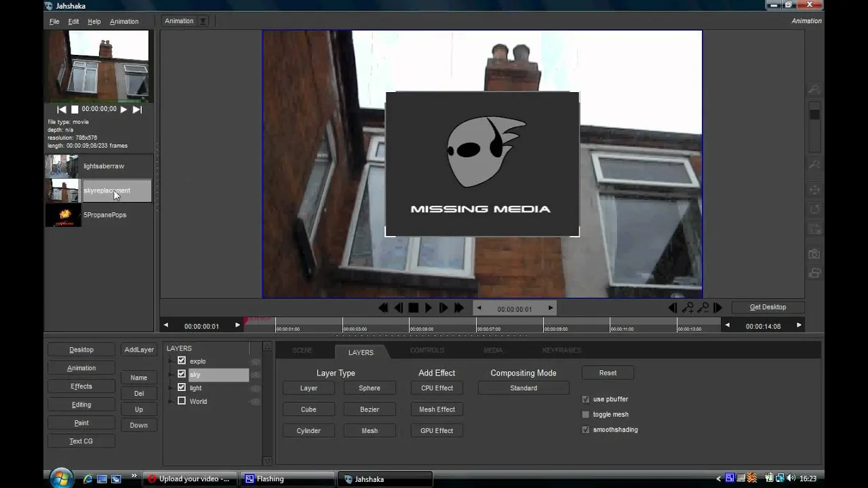Stop the preview clip player
Screen dimensions: 868x488
coord(75,109)
